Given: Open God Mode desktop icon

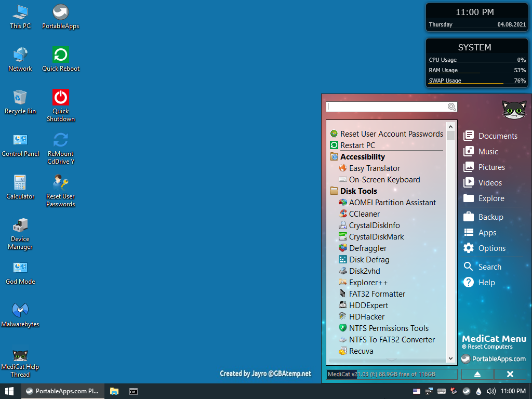Looking at the screenshot, I should [20, 273].
